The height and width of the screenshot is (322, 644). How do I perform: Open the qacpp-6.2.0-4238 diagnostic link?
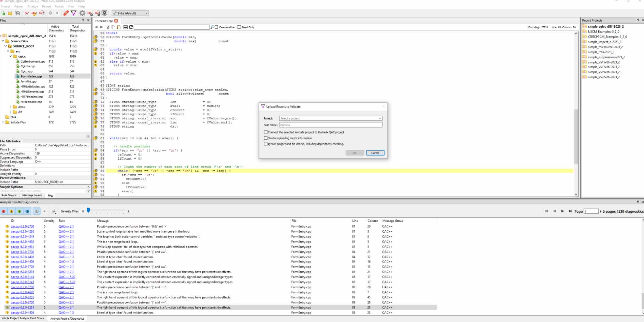click(22, 232)
